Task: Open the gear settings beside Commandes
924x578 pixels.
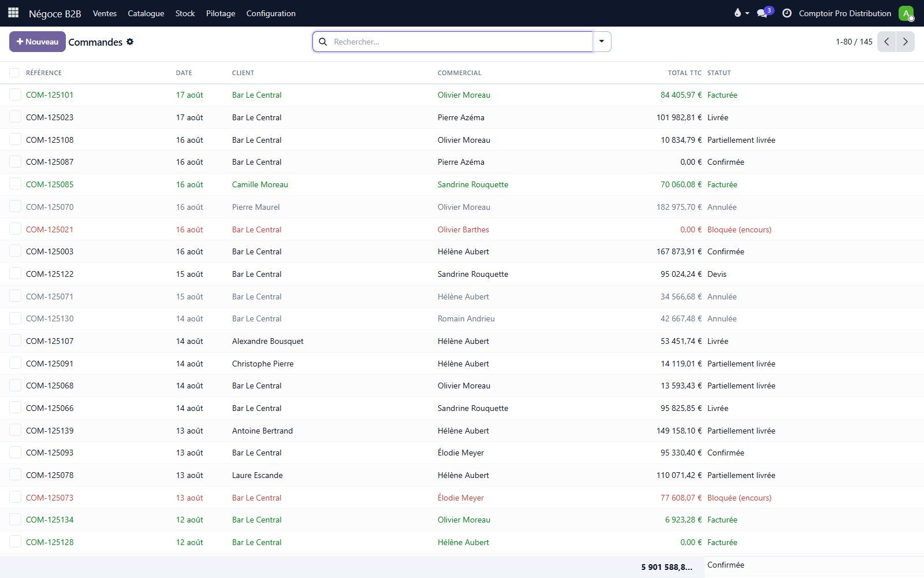Action: pos(130,42)
